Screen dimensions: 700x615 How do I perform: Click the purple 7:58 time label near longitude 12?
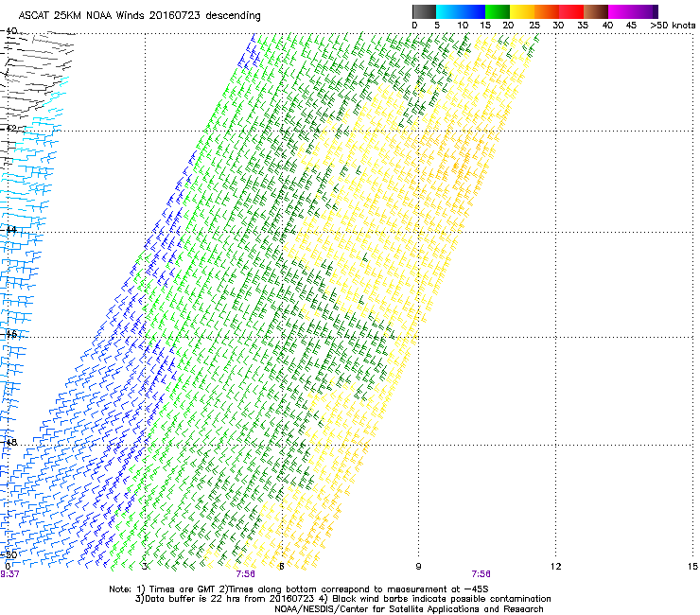pos(481,574)
